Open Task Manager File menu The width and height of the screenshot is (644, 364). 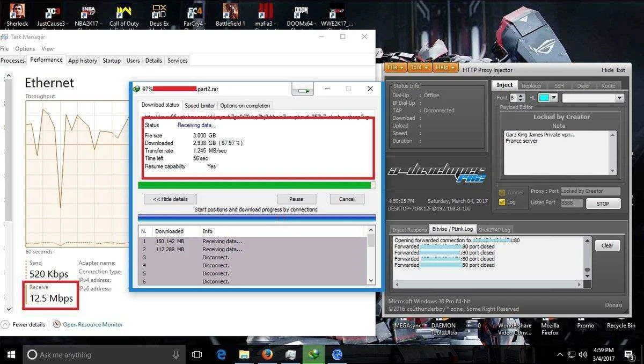point(4,48)
